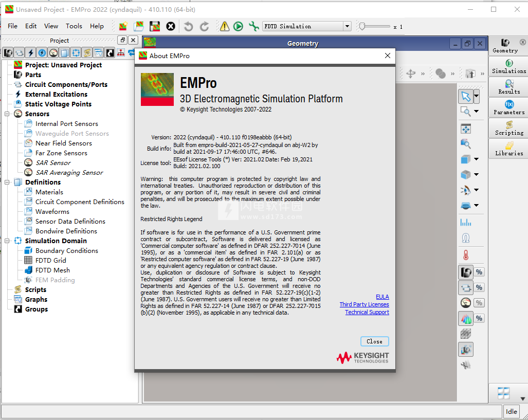This screenshot has height=420, width=528.
Task: Click the New Project toolbar icon
Action: point(123,26)
